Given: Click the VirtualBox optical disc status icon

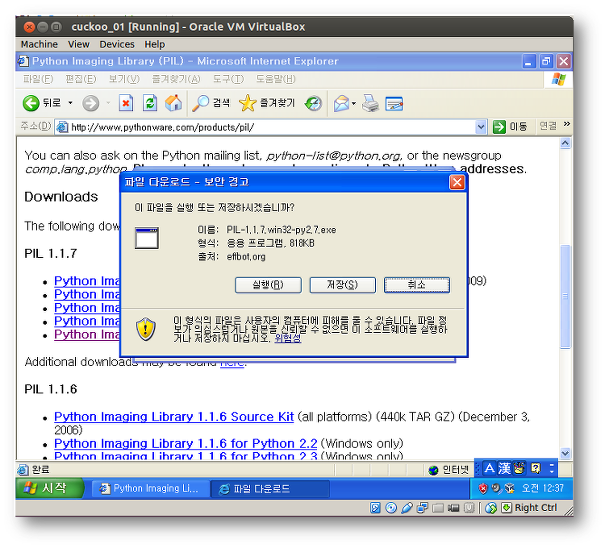Looking at the screenshot, I should click(391, 508).
